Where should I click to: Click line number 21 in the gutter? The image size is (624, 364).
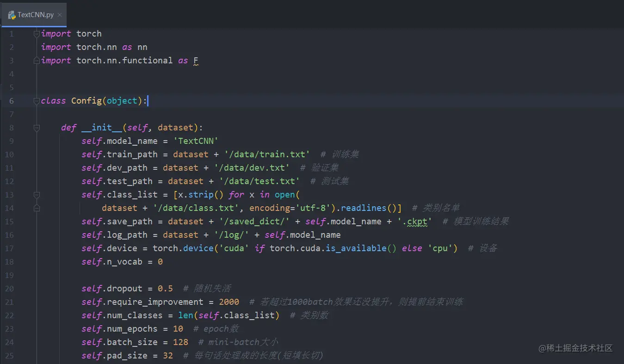[x=9, y=302]
